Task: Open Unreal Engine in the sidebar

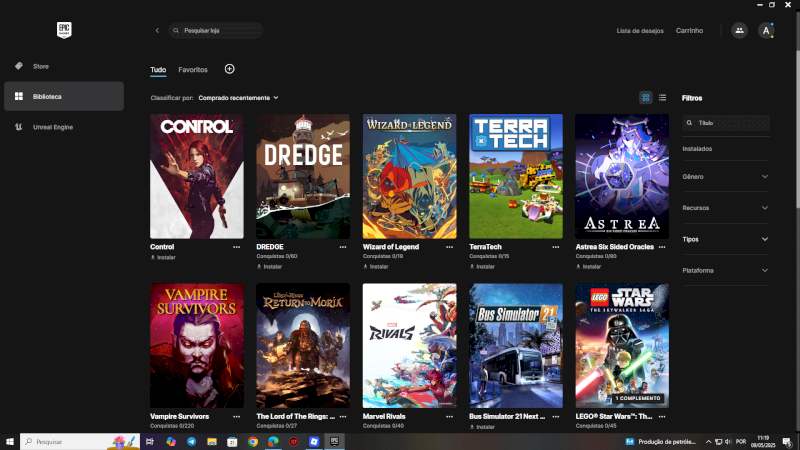Action: pos(52,127)
